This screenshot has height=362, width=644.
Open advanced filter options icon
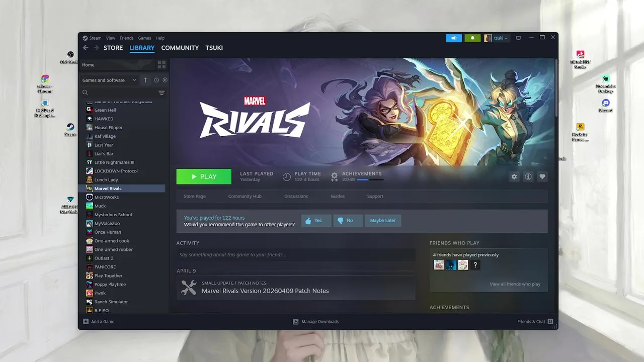(x=162, y=93)
